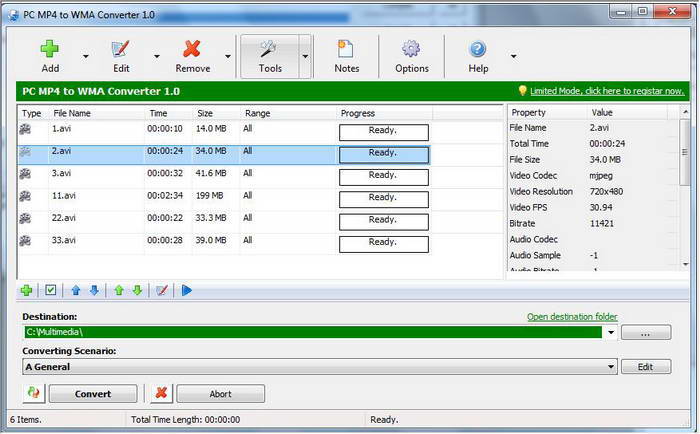The image size is (700, 434).
Task: Click the Convert button
Action: [x=93, y=394]
